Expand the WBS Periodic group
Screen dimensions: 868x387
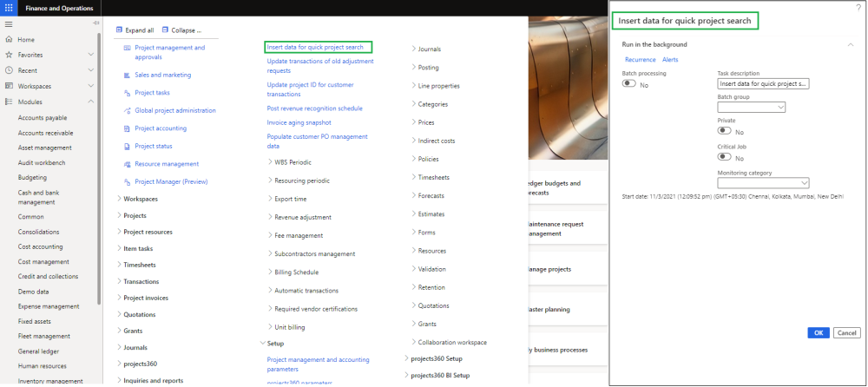(270, 162)
